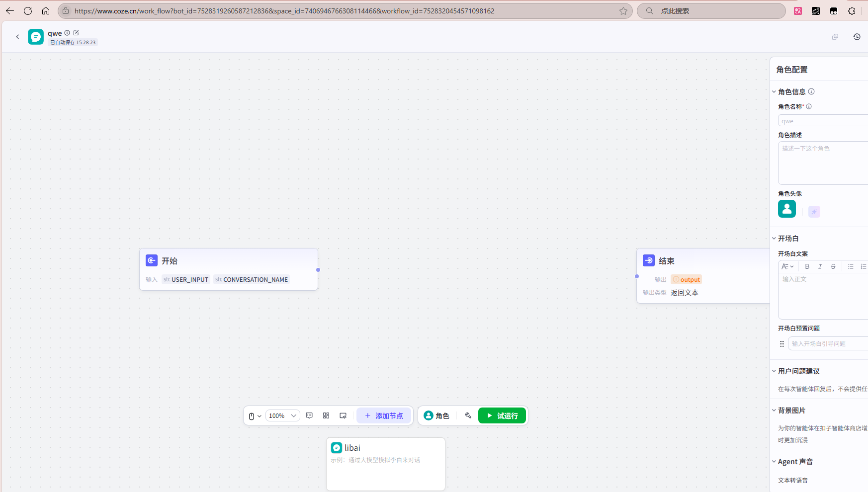The width and height of the screenshot is (868, 492).
Task: Click the comment icon in bottom toolbar
Action: 309,415
